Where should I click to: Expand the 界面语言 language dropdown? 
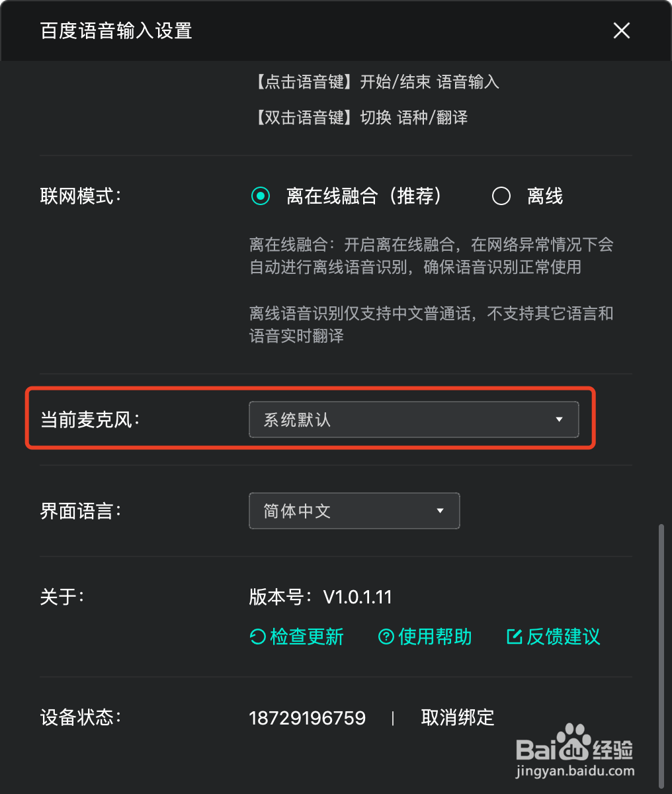point(354,510)
